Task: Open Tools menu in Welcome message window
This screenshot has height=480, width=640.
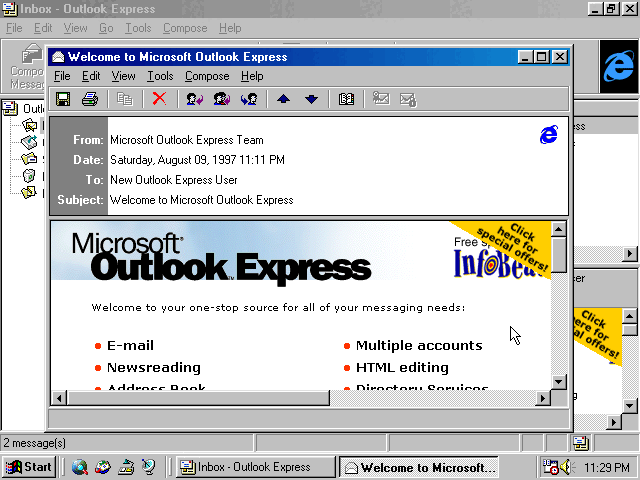Action: click(x=160, y=76)
